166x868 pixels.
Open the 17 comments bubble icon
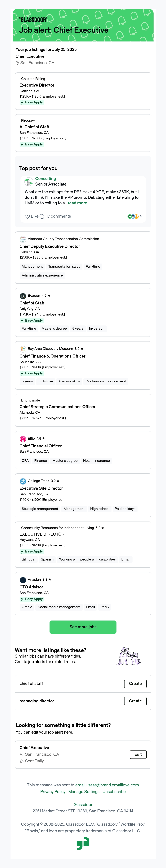(x=42, y=216)
